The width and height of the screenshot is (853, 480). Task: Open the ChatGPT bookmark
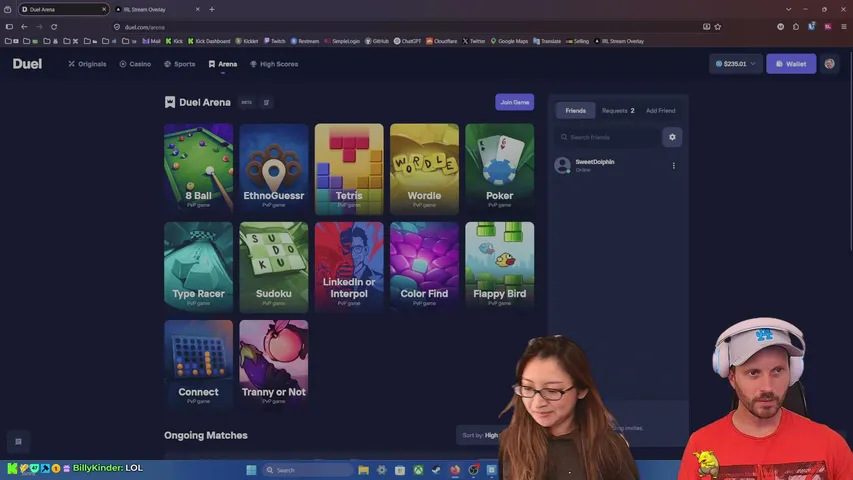tap(407, 41)
